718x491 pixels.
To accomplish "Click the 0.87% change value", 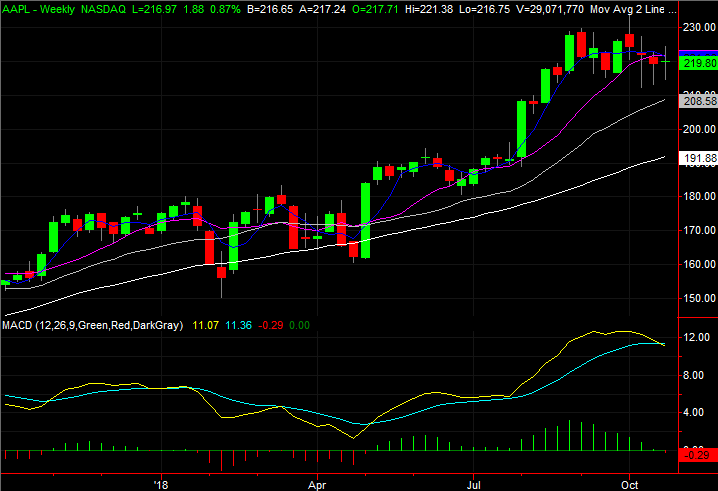I will coord(224,9).
